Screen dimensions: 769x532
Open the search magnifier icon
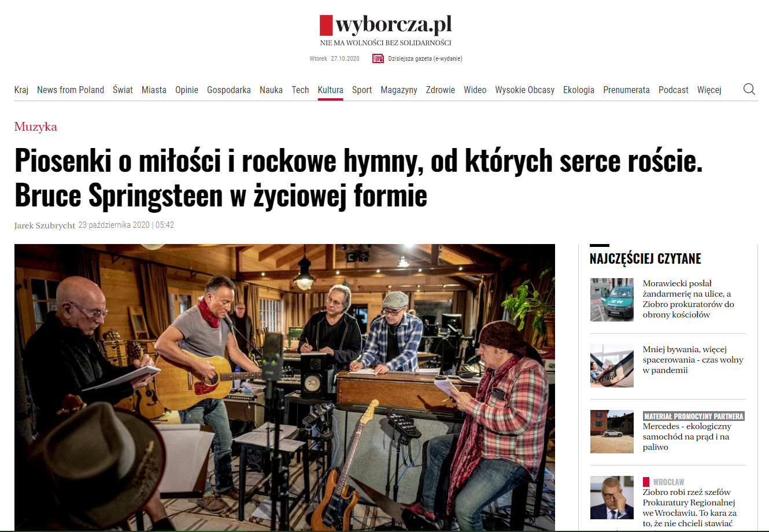click(x=749, y=89)
